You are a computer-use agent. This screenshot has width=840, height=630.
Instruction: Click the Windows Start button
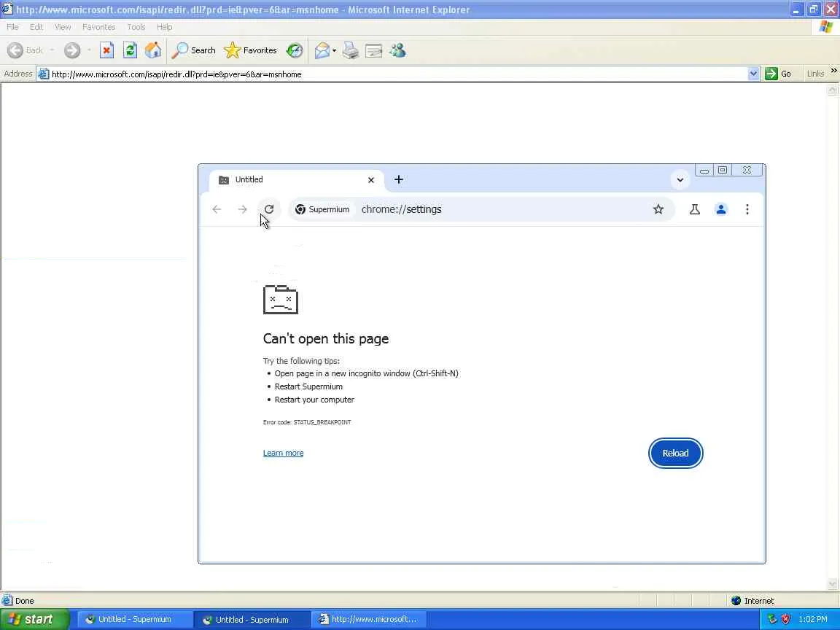coord(35,619)
